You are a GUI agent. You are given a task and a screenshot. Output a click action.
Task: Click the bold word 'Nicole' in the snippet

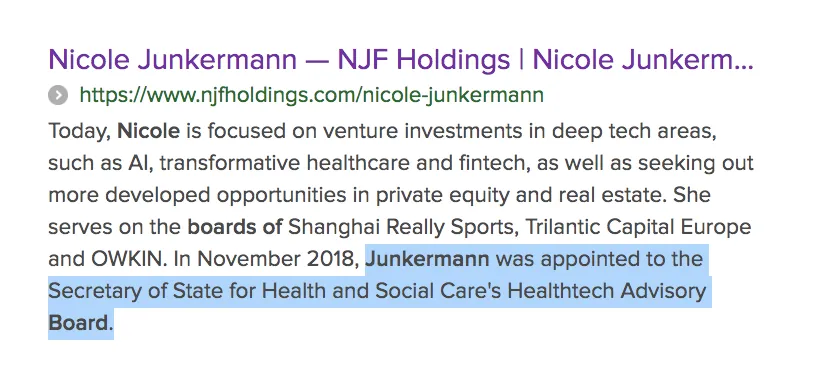pos(148,131)
